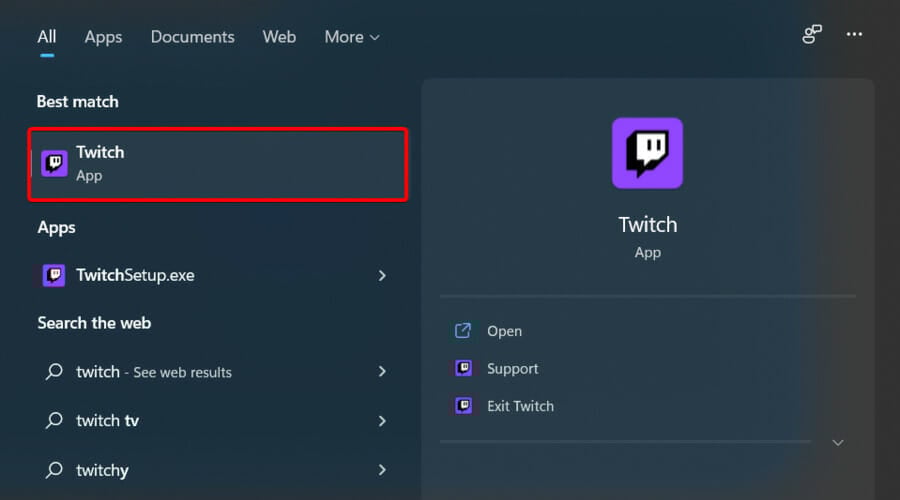900x500 pixels.
Task: Click the large Twitch logo in preview pane
Action: (x=647, y=153)
